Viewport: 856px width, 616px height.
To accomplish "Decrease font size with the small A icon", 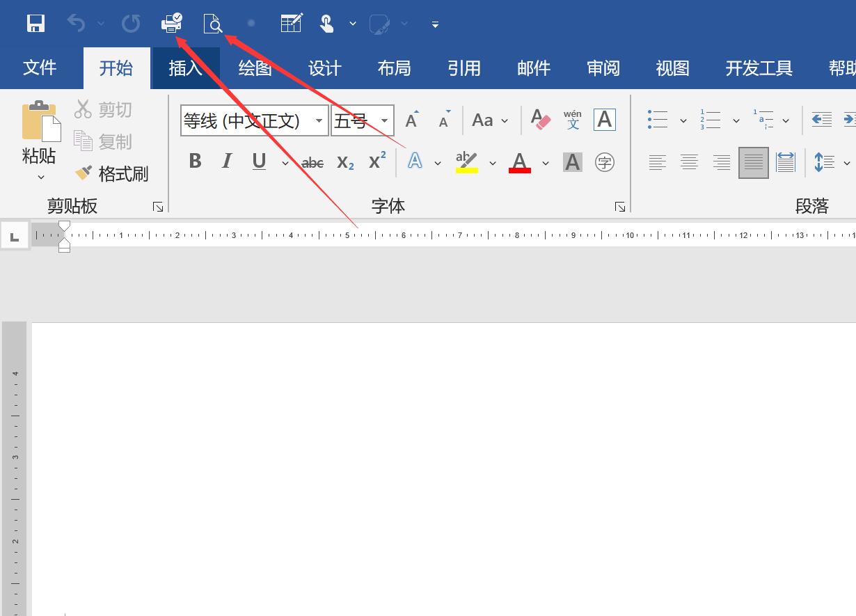I will (x=444, y=120).
